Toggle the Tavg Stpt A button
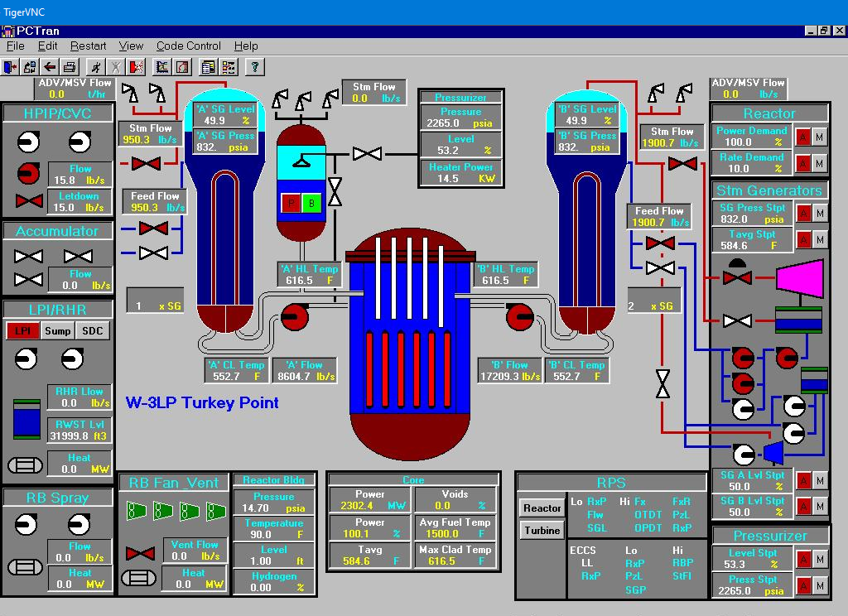This screenshot has width=848, height=616. (802, 239)
